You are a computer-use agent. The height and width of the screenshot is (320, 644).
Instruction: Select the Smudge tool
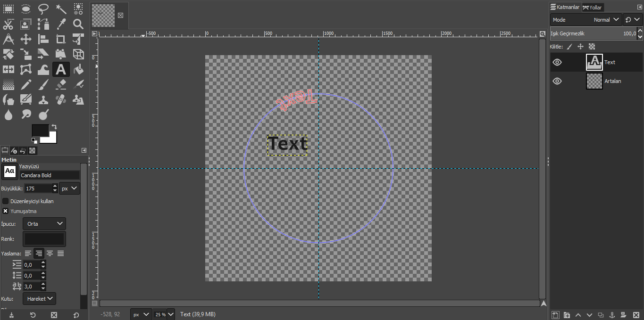[26, 115]
